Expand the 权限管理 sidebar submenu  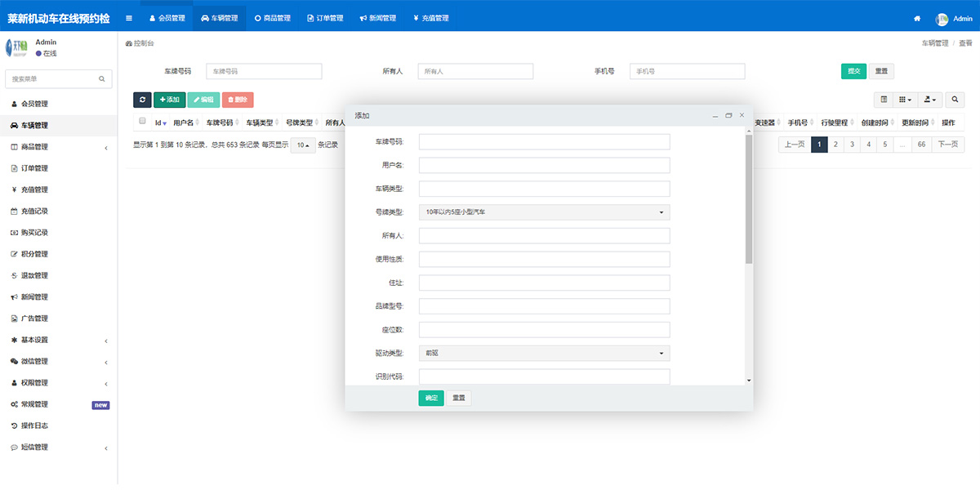click(59, 382)
